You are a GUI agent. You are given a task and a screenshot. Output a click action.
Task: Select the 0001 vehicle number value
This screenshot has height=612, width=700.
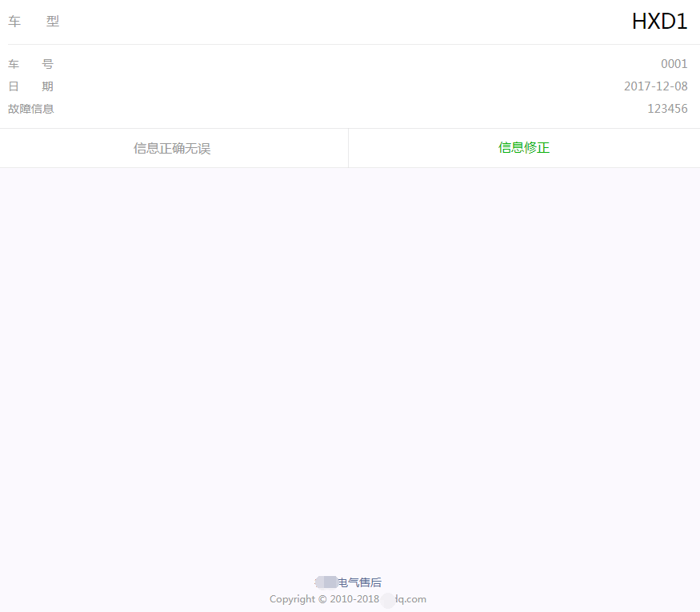[x=674, y=64]
